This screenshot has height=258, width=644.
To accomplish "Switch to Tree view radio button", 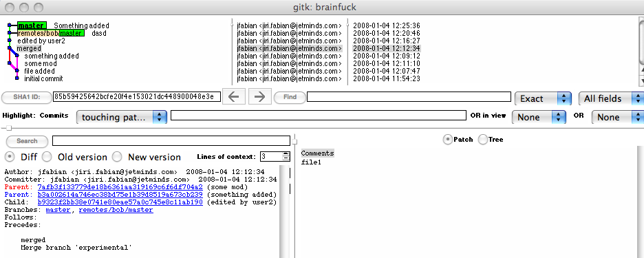I will (482, 140).
